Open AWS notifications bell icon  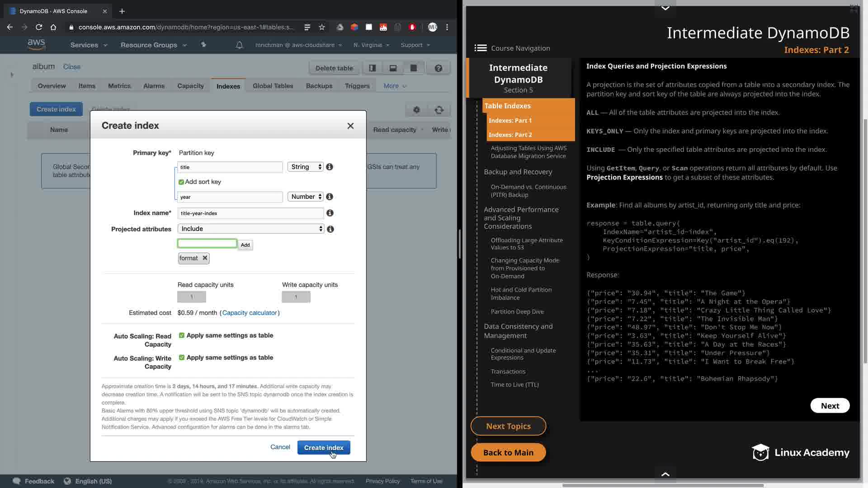(x=239, y=45)
